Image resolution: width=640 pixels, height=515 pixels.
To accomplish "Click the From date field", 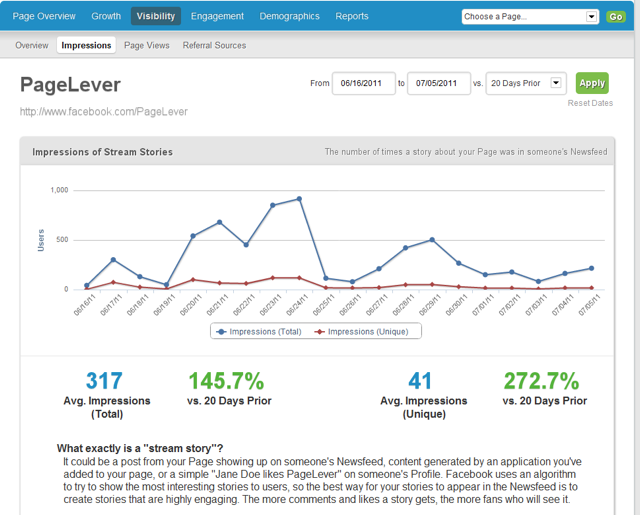I will coord(363,83).
